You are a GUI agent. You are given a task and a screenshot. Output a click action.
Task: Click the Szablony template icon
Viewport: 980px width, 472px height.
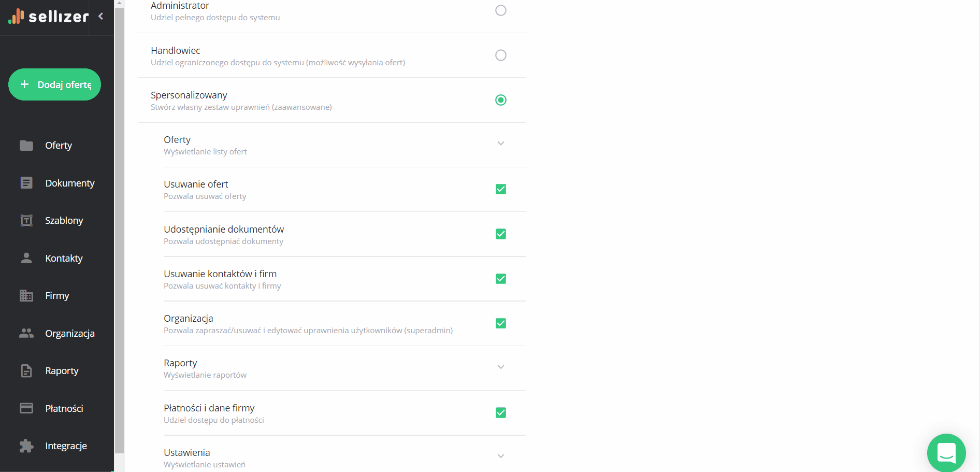26,221
